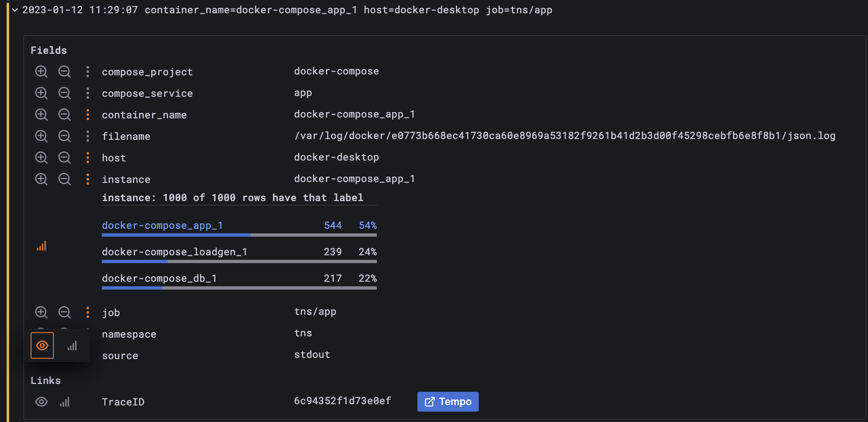This screenshot has width=868, height=422.
Task: Filter out the instance docker-compose_app_1
Action: tap(65, 179)
